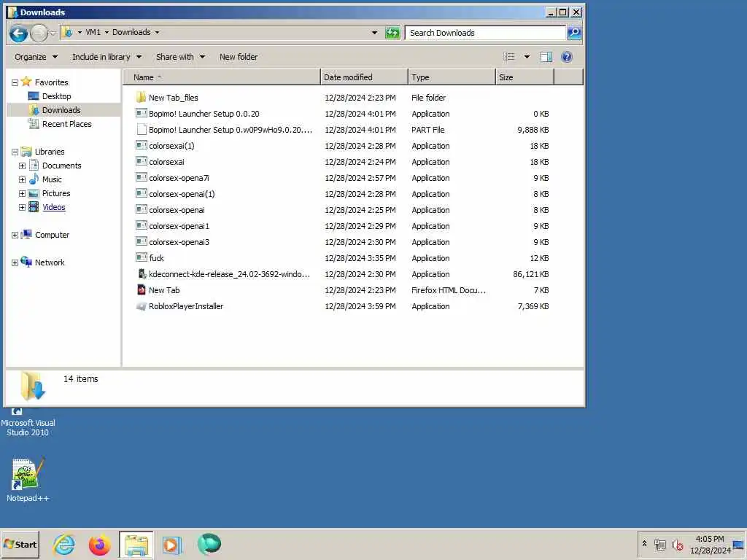Click the muted volume tray icon
Viewport: 747px width, 560px height.
(677, 544)
